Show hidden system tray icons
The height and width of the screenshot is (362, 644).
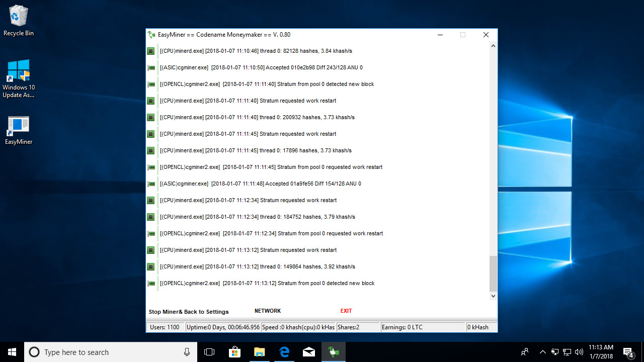(x=542, y=352)
